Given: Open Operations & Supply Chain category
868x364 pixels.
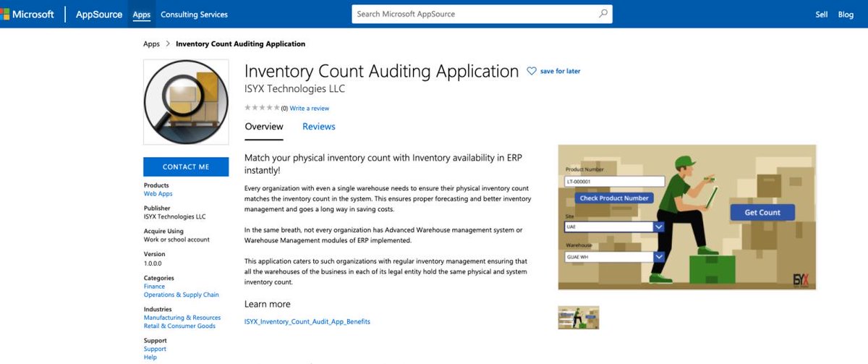Looking at the screenshot, I should (182, 295).
